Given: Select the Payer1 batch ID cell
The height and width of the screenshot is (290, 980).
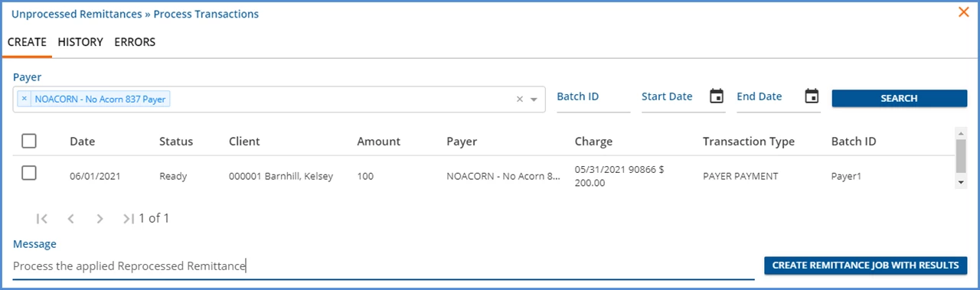Looking at the screenshot, I should click(846, 176).
